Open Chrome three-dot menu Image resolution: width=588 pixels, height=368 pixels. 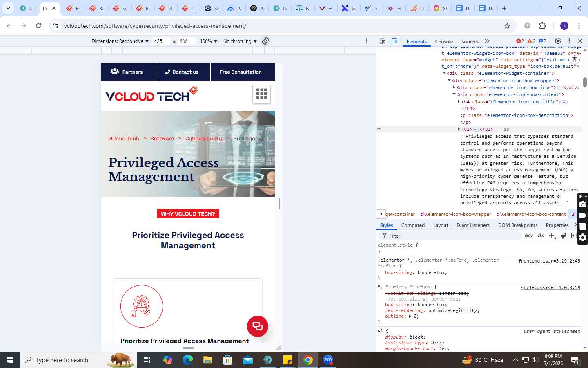tap(579, 26)
